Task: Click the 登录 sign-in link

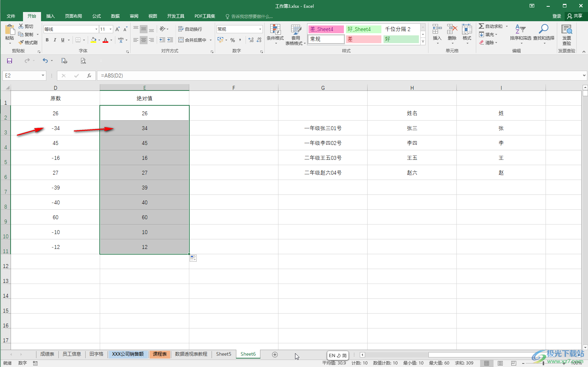Action: tap(557, 16)
